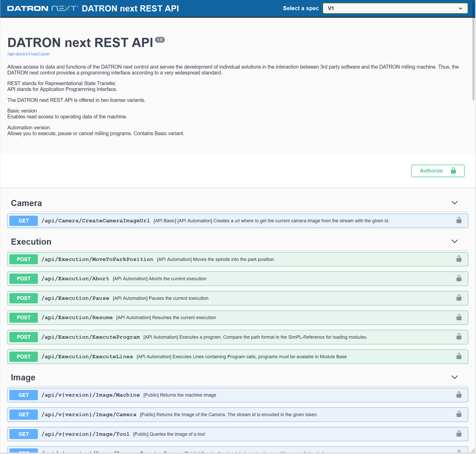
Task: Expand POST MoveToParkPosition endpoint
Action: click(x=237, y=259)
